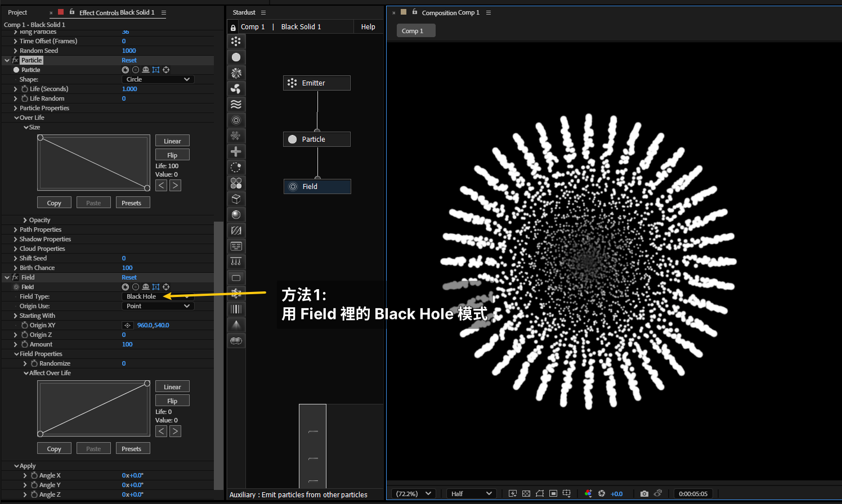Toggle the transparency grid in viewer

[x=526, y=494]
